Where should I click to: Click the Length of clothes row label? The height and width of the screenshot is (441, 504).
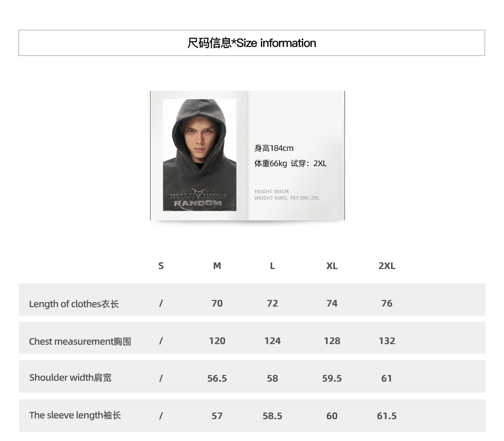tap(74, 304)
